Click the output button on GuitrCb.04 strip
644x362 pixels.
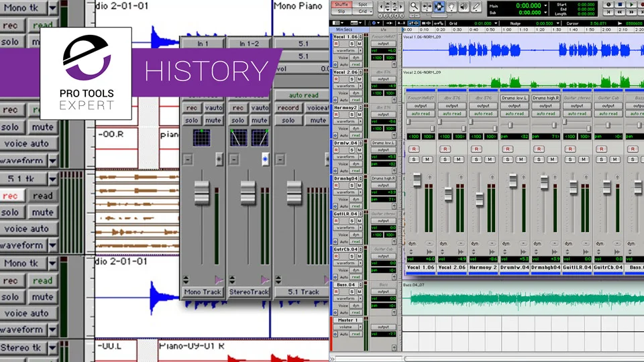pyautogui.click(x=608, y=106)
